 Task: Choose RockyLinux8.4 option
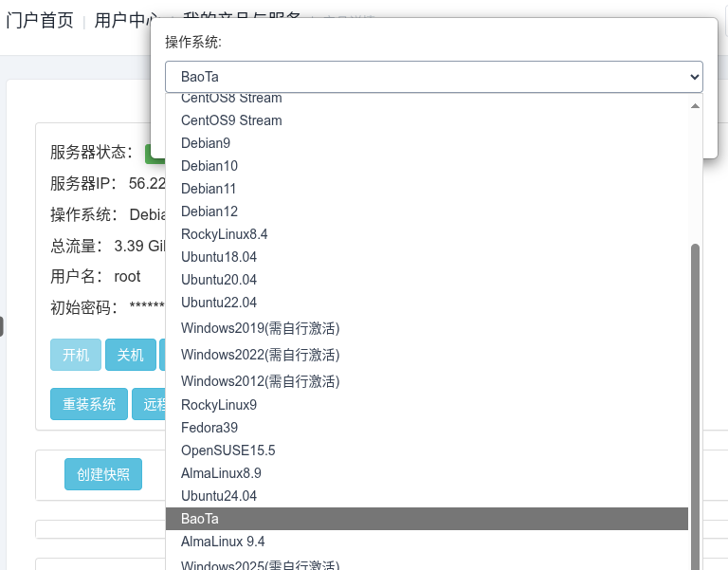coord(427,234)
